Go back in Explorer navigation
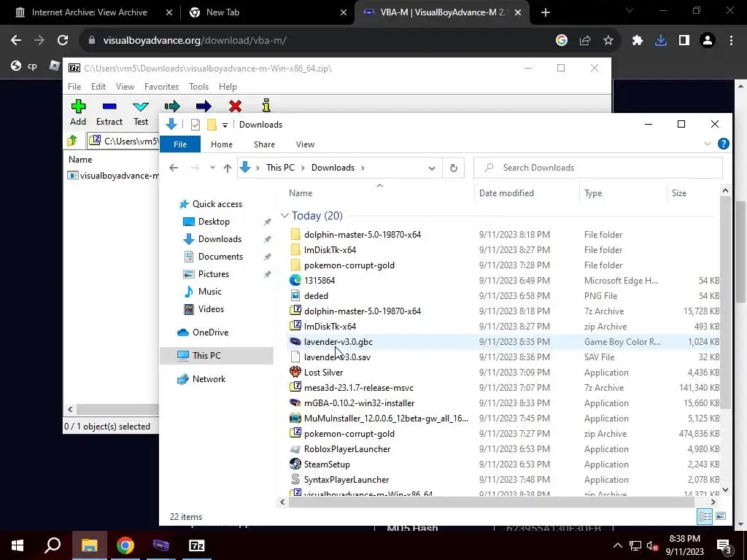The image size is (747, 560). pyautogui.click(x=174, y=168)
